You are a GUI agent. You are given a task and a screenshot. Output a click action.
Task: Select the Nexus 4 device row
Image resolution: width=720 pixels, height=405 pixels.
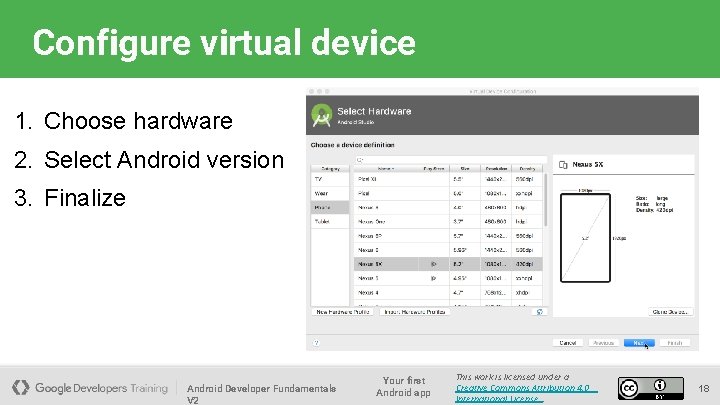click(448, 292)
